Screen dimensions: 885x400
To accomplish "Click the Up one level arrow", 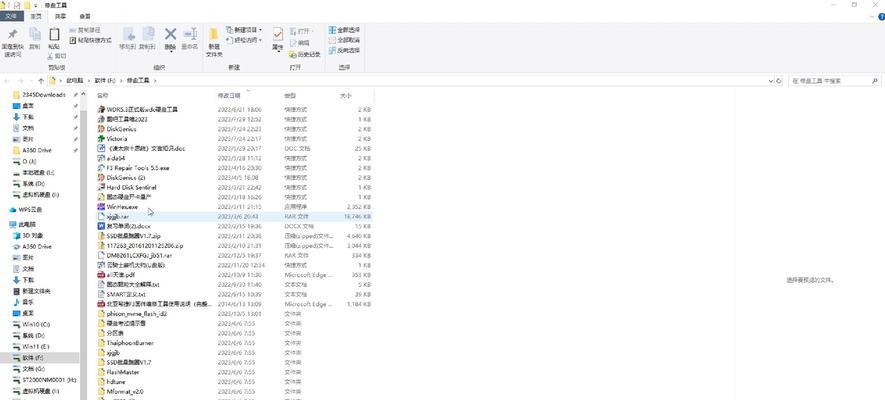I will pos(41,81).
